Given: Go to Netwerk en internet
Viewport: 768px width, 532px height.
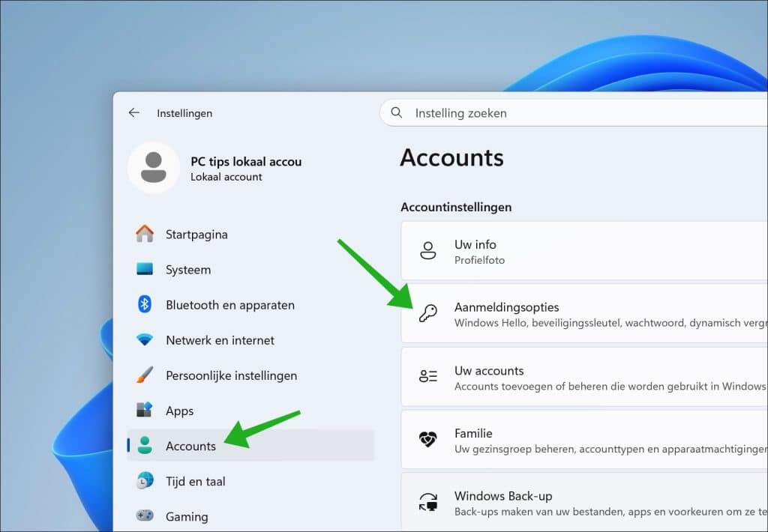Looking at the screenshot, I should [x=250, y=339].
